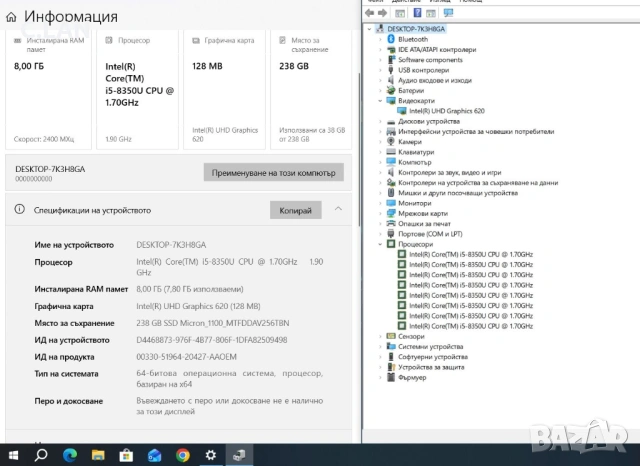Collapse the Процесори tree category
640x466 pixels.
point(380,244)
